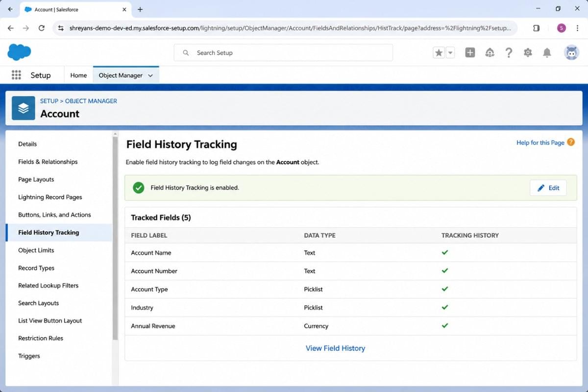
Task: Open the user profile avatar
Action: [x=571, y=53]
